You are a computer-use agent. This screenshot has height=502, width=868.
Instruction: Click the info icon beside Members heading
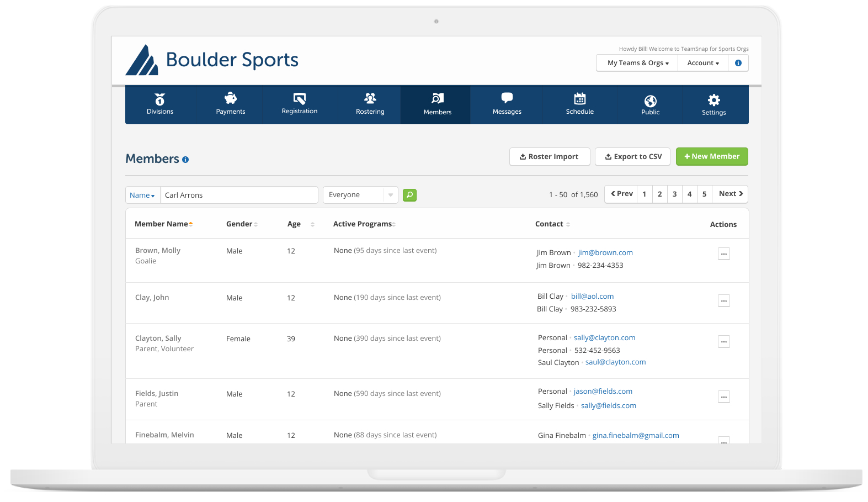[185, 160]
